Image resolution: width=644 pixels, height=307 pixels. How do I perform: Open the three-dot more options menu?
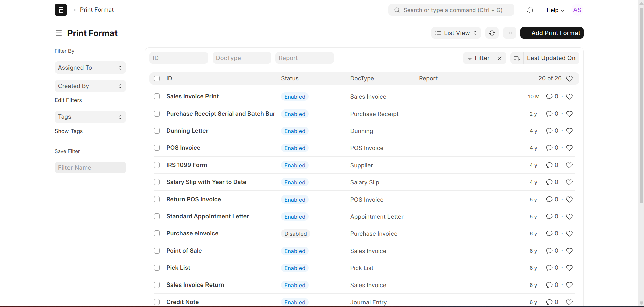pos(509,33)
